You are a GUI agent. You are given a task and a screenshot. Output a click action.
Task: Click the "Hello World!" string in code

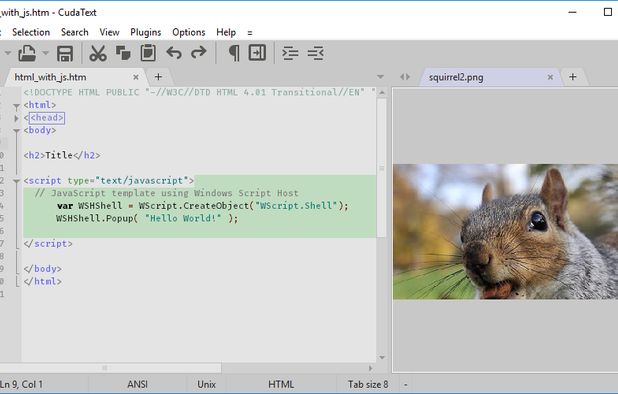point(183,218)
